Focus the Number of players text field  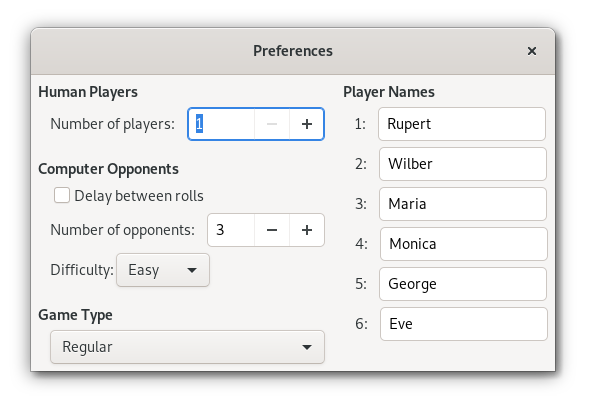pyautogui.click(x=221, y=124)
